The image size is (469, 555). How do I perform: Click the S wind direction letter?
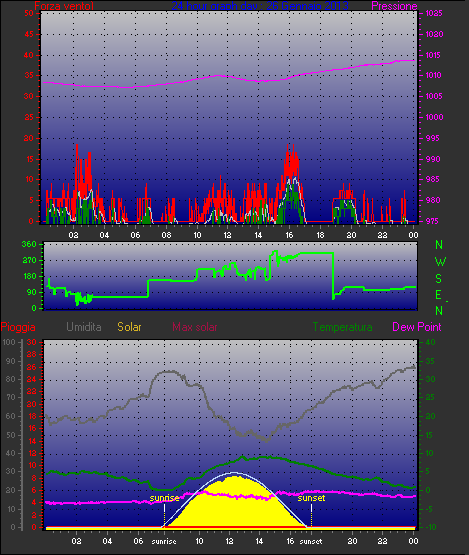click(439, 279)
